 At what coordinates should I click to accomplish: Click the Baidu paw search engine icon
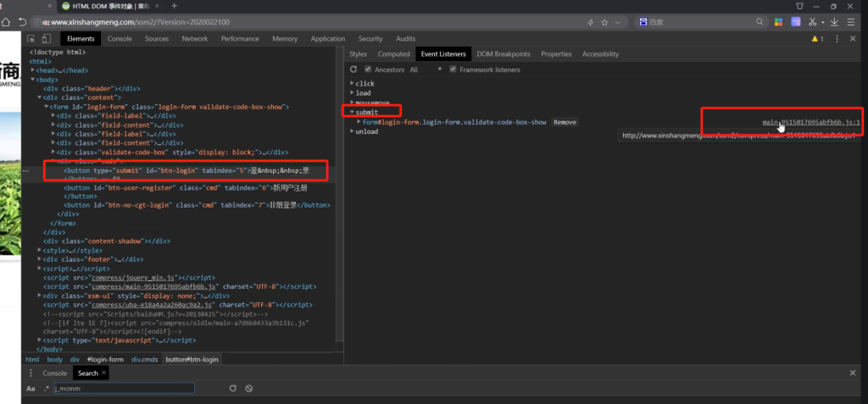[643, 22]
